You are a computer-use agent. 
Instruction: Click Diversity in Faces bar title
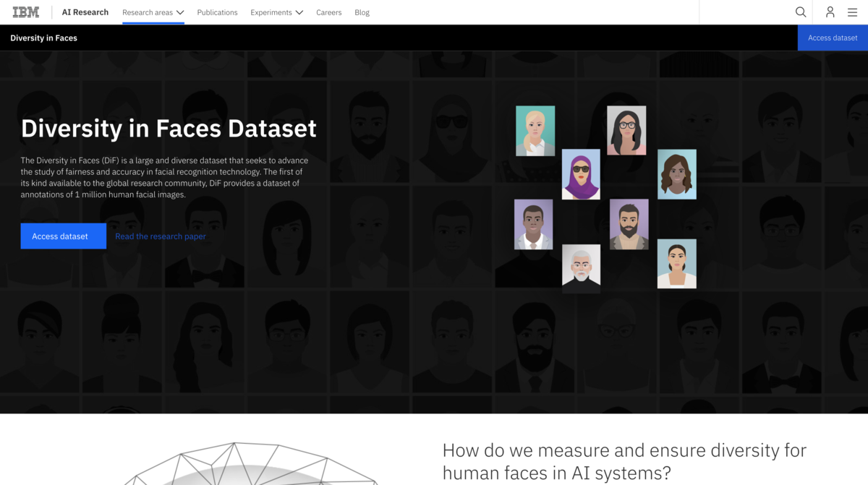(43, 38)
